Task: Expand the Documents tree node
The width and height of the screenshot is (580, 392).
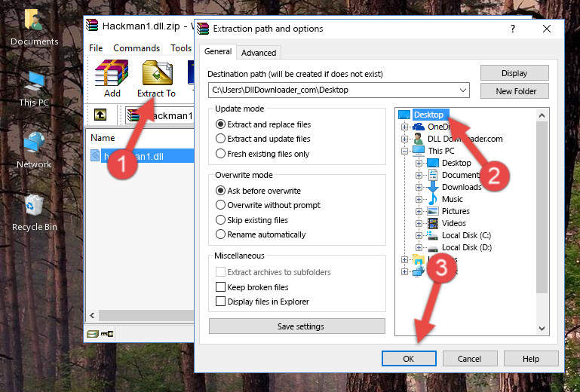Action: coord(419,176)
